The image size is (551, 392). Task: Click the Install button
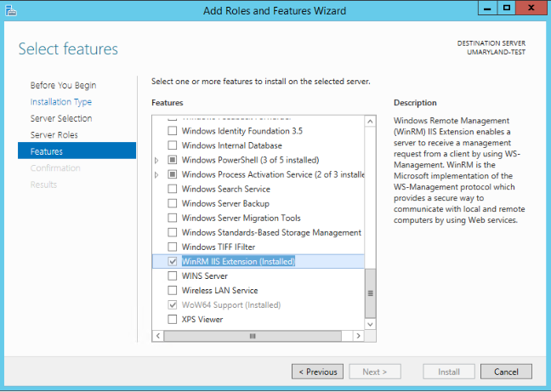tap(449, 372)
